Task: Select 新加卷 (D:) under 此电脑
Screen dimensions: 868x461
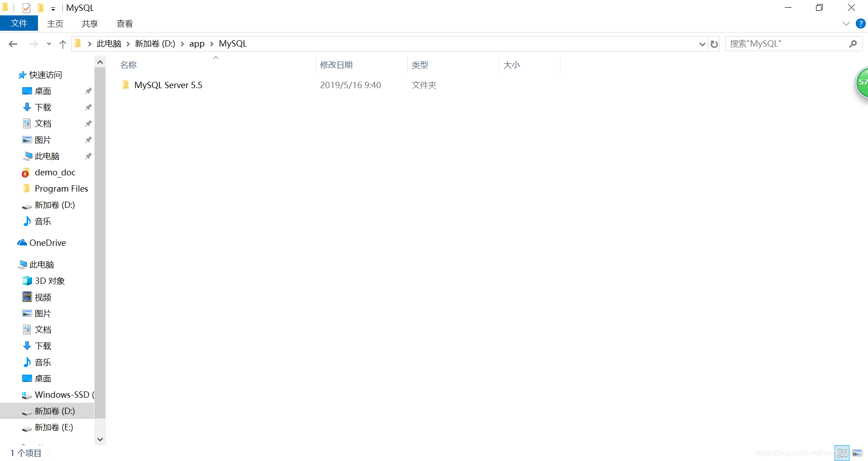Action: pos(55,411)
